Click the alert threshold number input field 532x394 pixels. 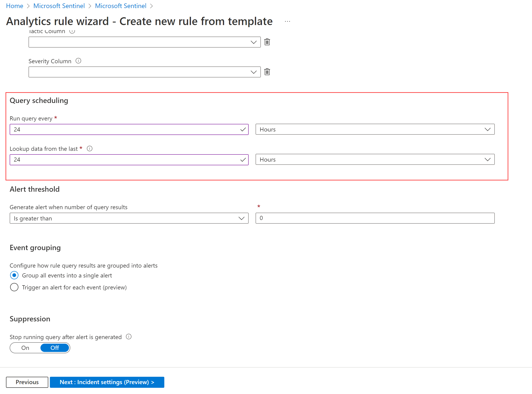click(x=374, y=218)
